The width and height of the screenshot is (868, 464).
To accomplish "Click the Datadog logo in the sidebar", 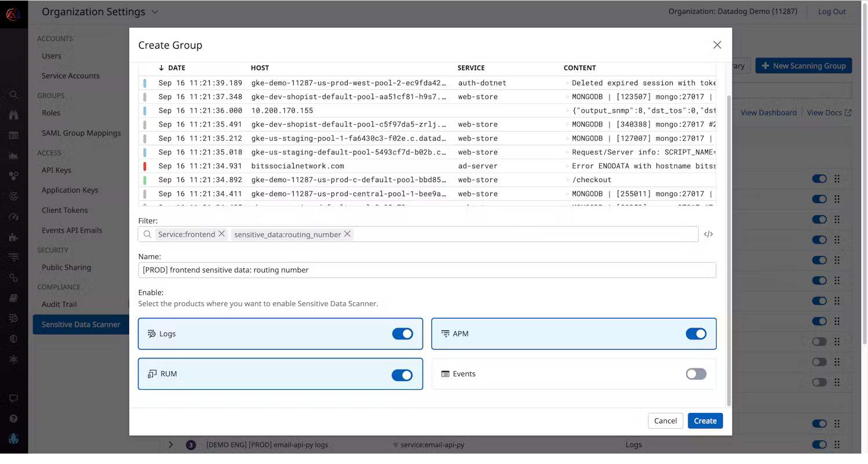I will point(13,14).
